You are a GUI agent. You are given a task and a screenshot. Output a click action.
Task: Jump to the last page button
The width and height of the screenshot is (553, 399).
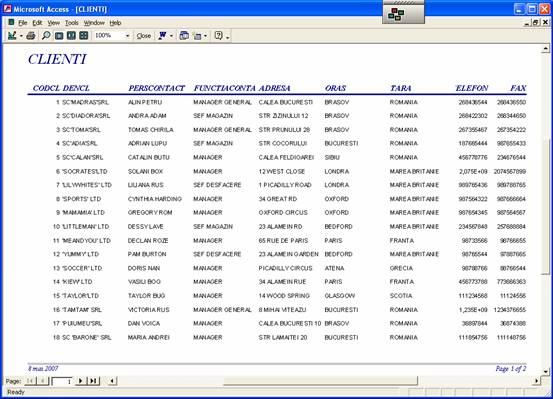point(93,381)
